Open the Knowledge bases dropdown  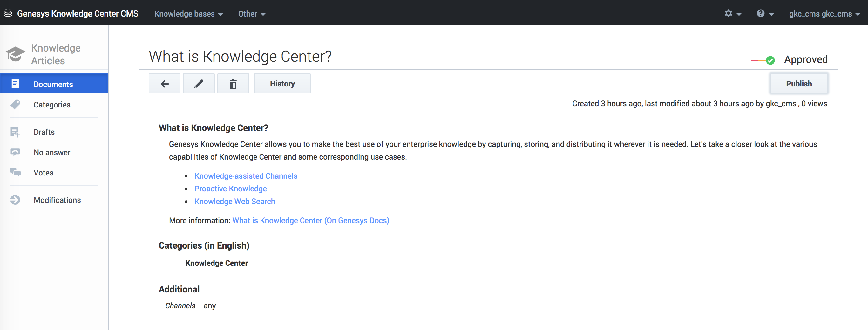(188, 14)
